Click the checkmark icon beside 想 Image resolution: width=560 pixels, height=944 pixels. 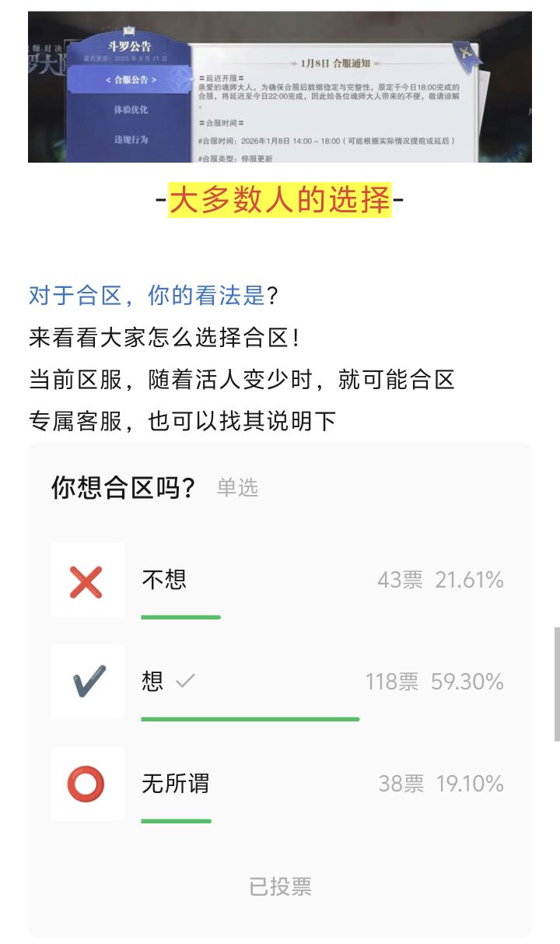[87, 683]
